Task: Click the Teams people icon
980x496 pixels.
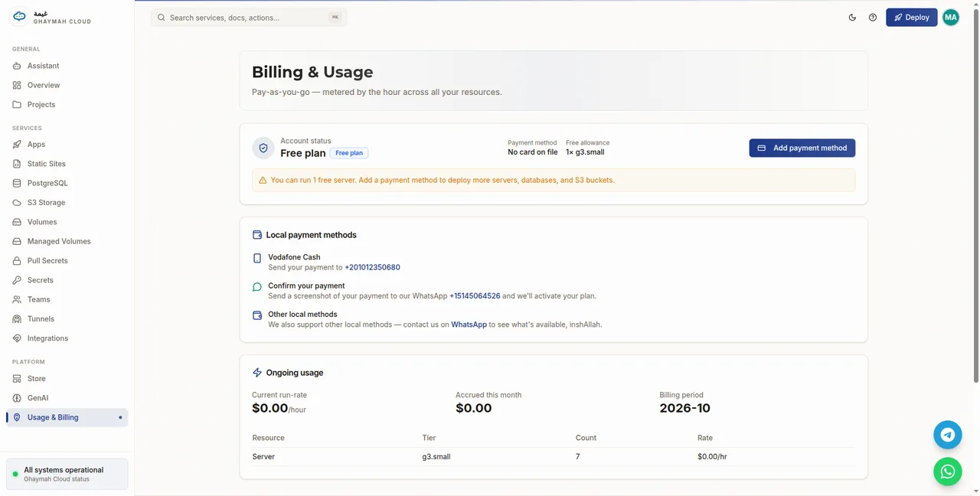Action: 17,299
